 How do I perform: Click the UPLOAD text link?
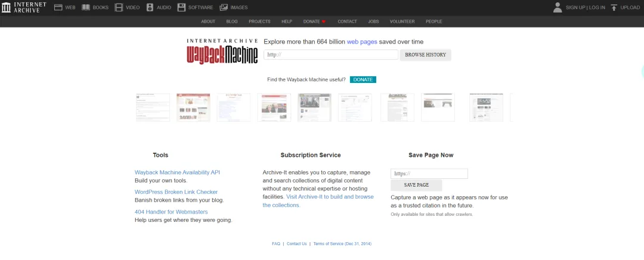click(x=630, y=7)
